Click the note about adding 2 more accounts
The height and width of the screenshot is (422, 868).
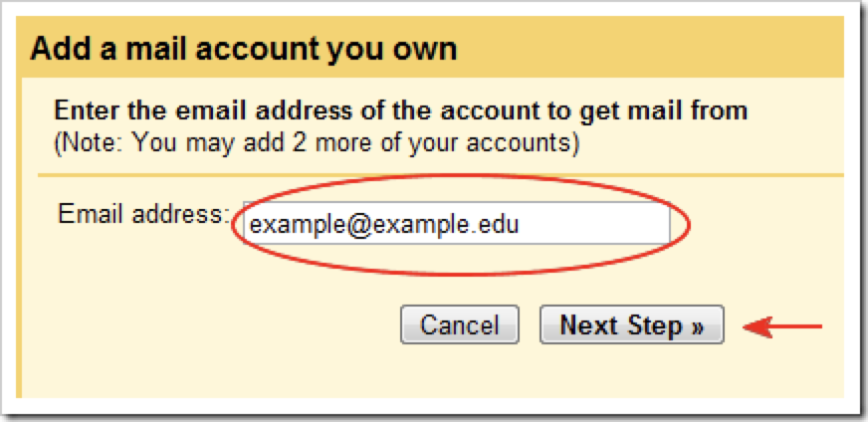316,142
